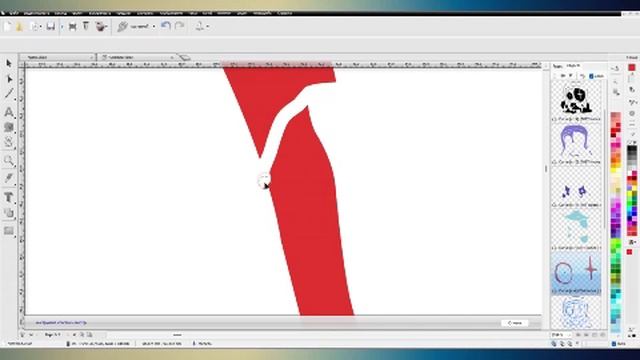This screenshot has width=640, height=360.
Task: Toggle the checkbox in the tray panel toolbar
Action: [591, 76]
